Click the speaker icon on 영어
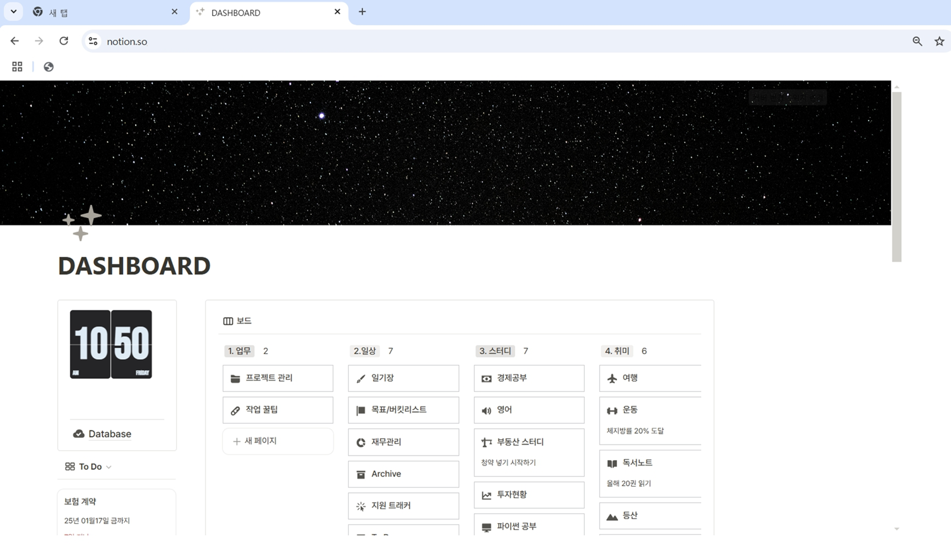The height and width of the screenshot is (560, 951). 487,411
